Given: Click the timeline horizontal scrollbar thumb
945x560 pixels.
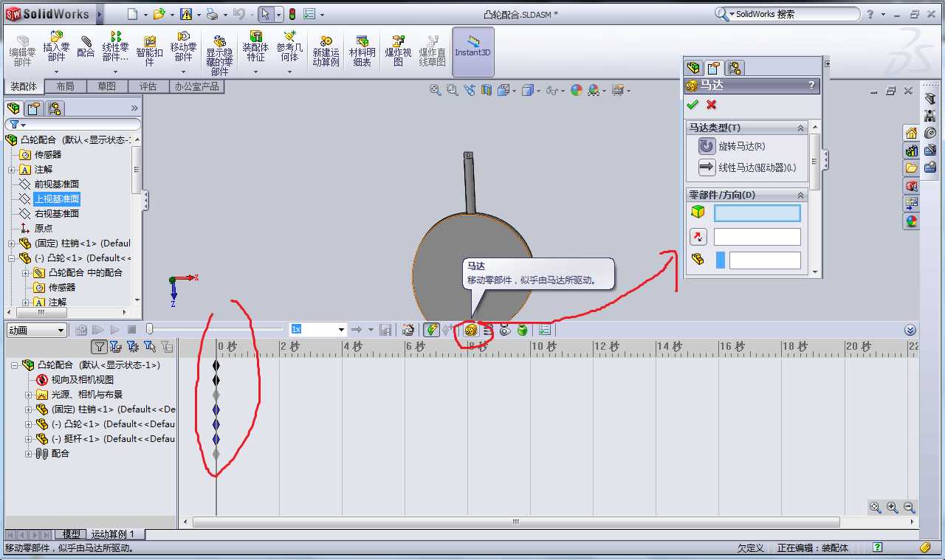Looking at the screenshot, I should pyautogui.click(x=516, y=522).
